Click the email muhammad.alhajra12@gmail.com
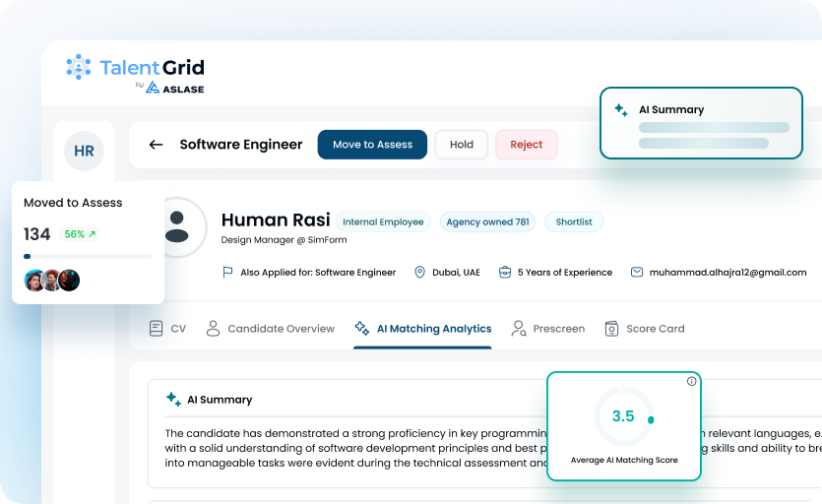The width and height of the screenshot is (822, 504). (727, 273)
